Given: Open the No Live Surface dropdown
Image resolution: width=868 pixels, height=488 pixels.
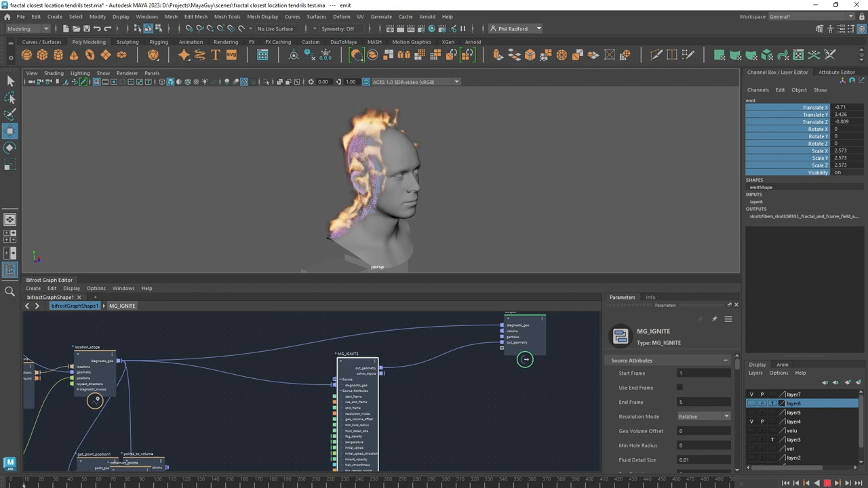Looking at the screenshot, I should (275, 28).
